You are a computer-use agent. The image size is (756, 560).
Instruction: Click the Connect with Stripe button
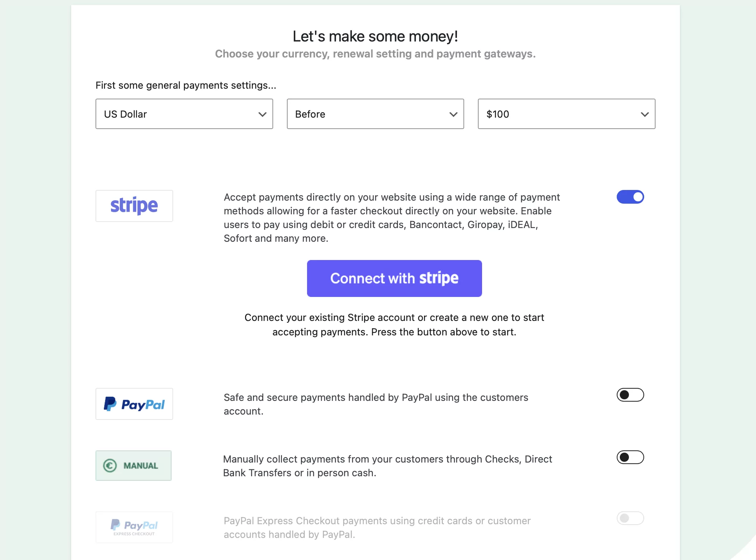pos(395,278)
